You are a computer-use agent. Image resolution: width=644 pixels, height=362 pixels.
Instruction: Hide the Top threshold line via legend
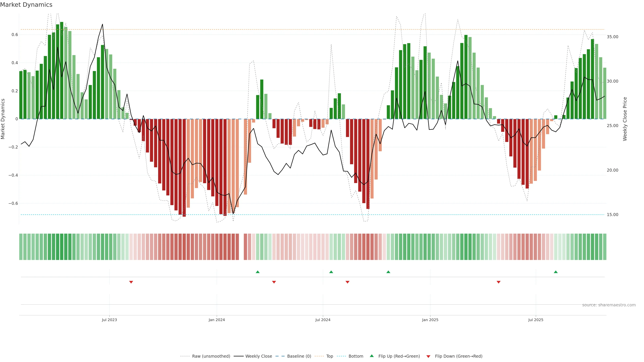(330, 356)
